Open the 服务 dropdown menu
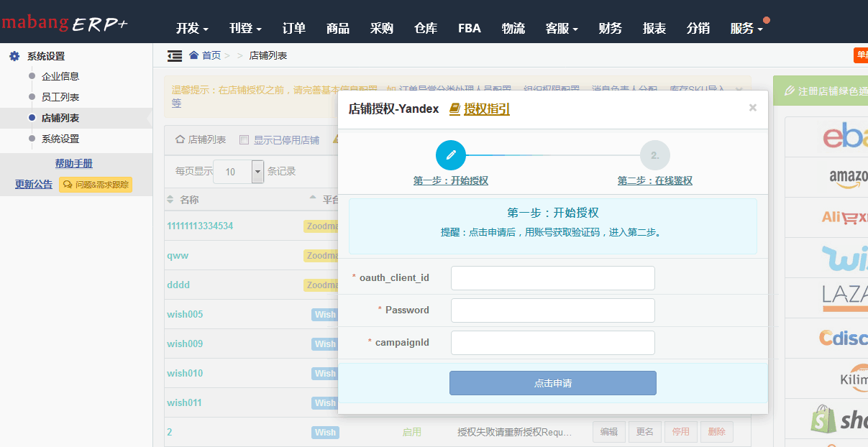Image resolution: width=868 pixels, height=447 pixels. pos(746,29)
